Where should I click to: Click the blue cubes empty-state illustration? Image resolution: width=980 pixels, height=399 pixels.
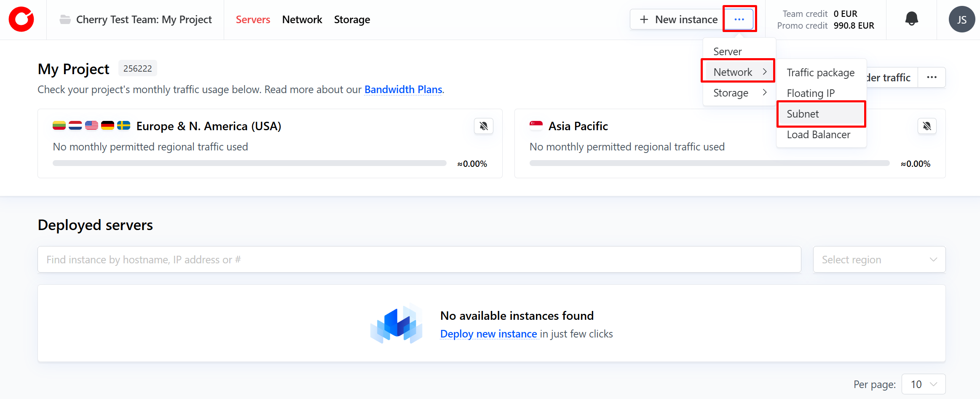(396, 324)
